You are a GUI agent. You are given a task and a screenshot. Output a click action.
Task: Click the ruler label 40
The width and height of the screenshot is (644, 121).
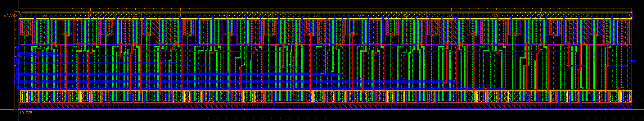coord(270,15)
